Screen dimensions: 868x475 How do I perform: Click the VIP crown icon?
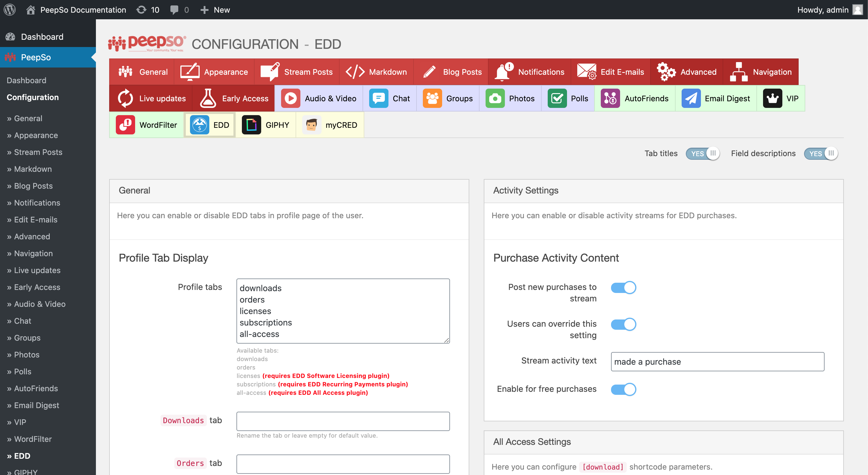tap(772, 98)
